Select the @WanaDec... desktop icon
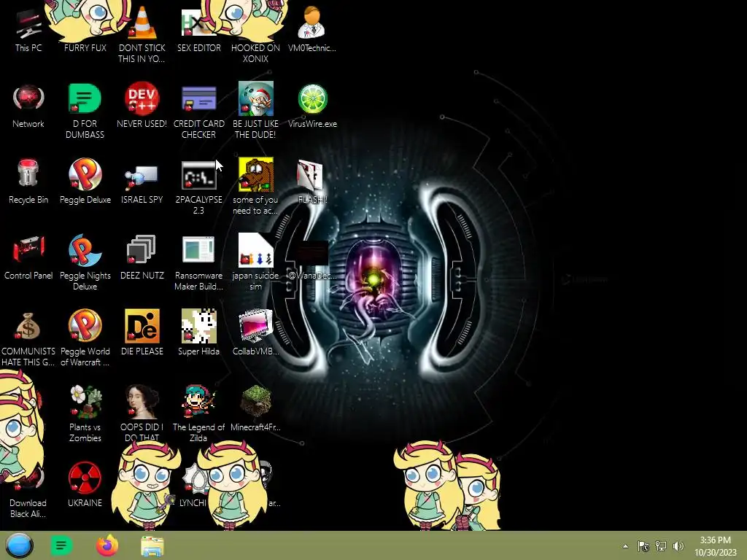This screenshot has height=560, width=747. click(x=312, y=253)
